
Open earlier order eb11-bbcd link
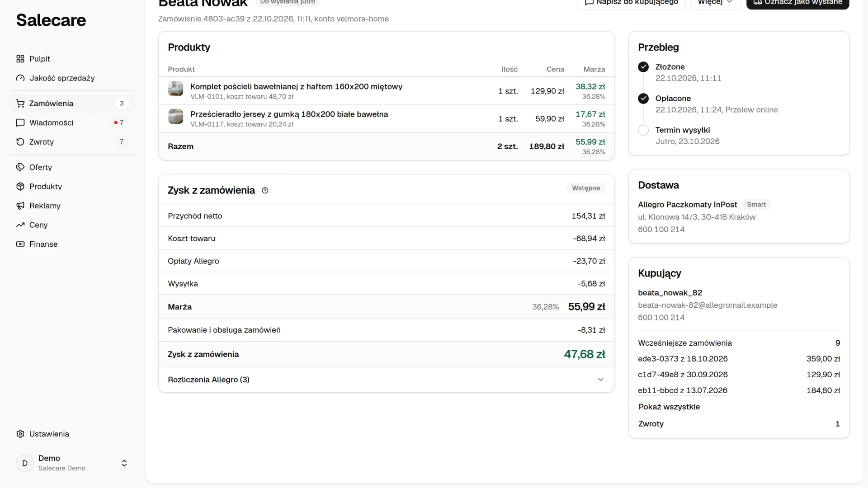[x=683, y=390]
